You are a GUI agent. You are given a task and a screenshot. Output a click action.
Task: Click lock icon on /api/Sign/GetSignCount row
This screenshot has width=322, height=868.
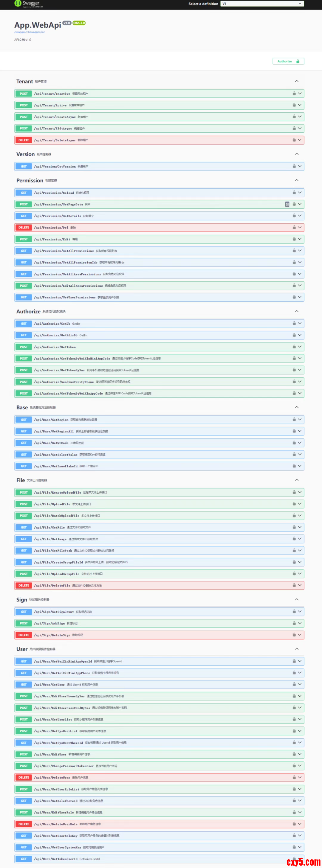pyautogui.click(x=294, y=612)
